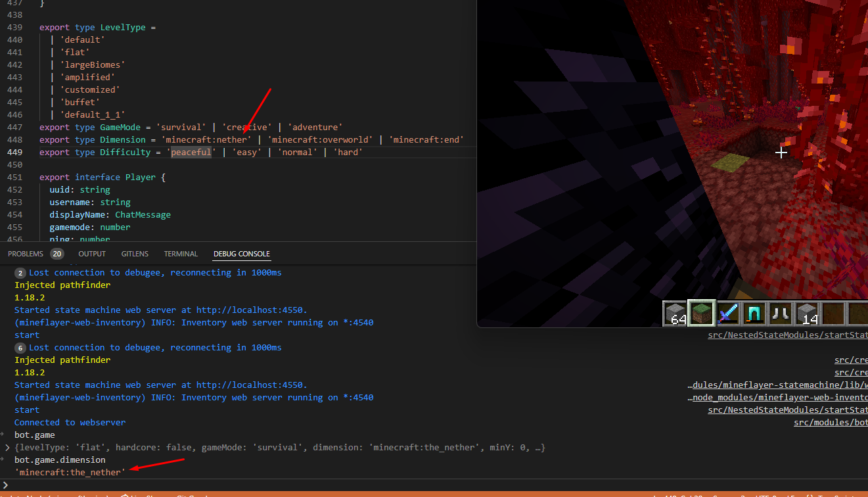Click the LevelType type name

tap(122, 28)
